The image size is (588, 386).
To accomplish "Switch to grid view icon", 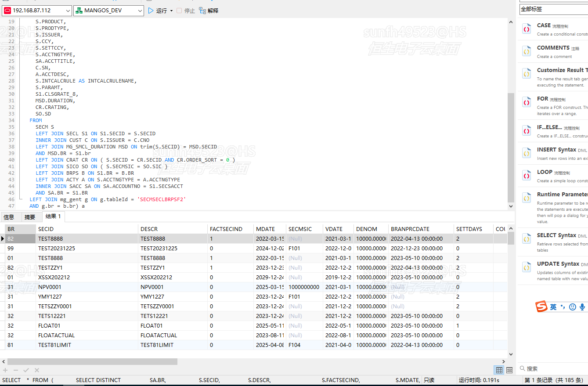I will click(499, 370).
